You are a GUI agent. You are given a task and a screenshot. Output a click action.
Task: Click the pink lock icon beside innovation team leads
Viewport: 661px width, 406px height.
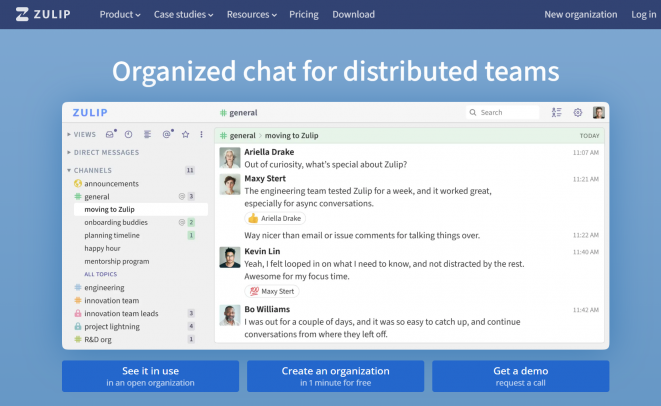point(78,313)
